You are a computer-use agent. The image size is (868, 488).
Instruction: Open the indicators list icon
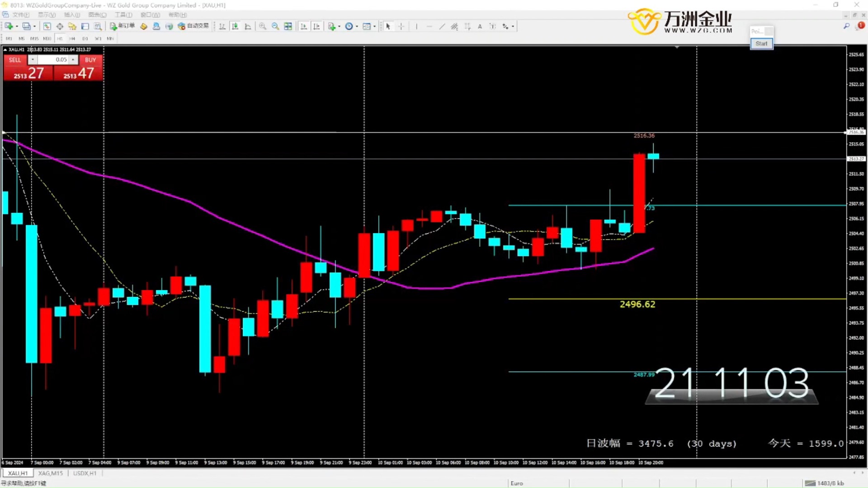click(332, 26)
